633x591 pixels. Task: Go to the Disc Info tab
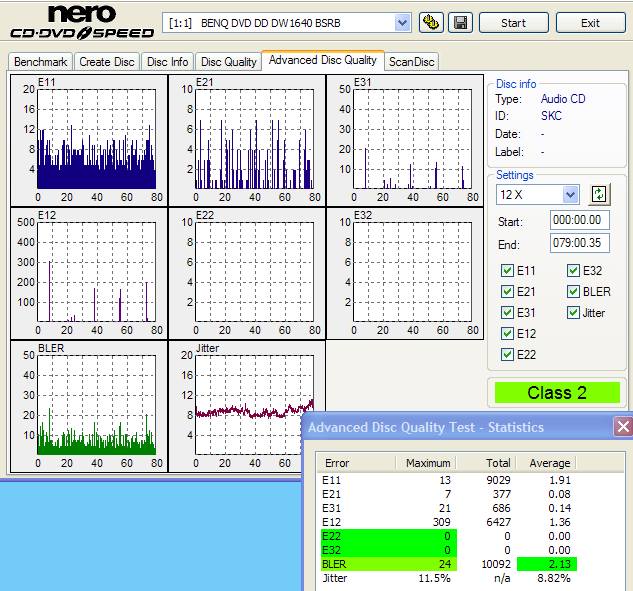click(x=167, y=62)
